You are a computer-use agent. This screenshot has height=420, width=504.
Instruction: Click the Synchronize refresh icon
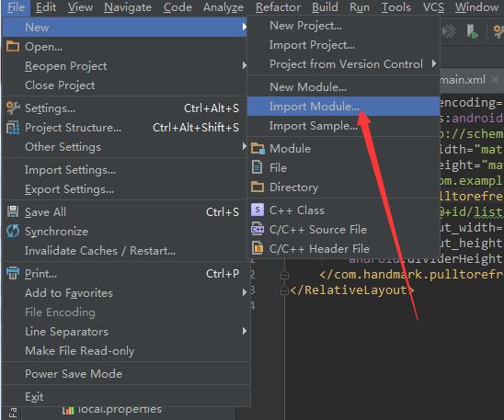coord(13,232)
